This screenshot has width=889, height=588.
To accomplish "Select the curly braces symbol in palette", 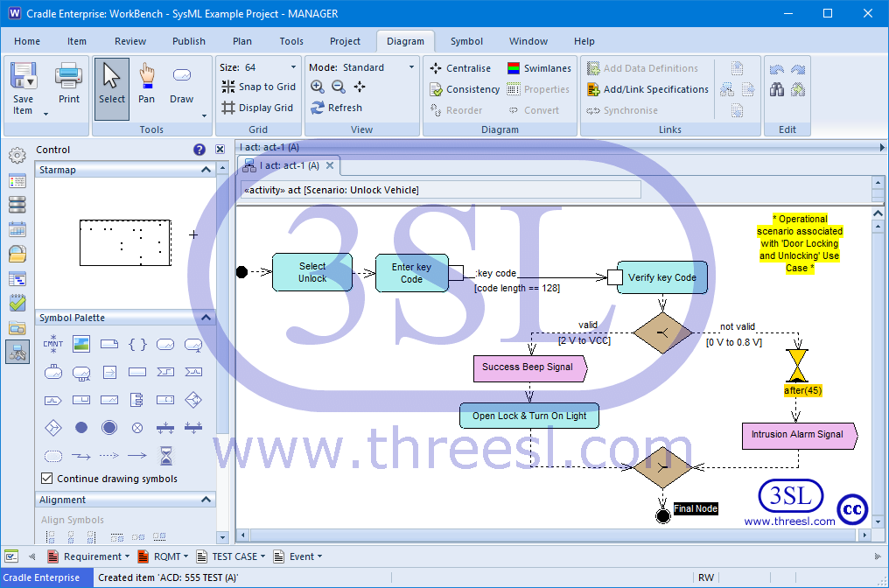I will [137, 344].
